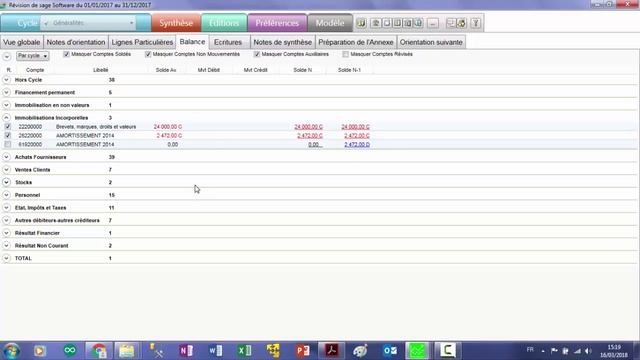The height and width of the screenshot is (360, 640).
Task: Expand the Achats Fournisseurs group
Action: [6, 157]
